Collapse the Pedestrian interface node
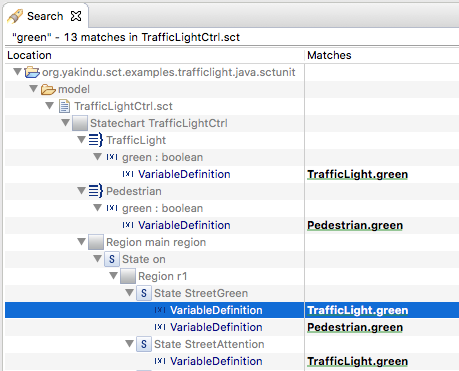 81,190
